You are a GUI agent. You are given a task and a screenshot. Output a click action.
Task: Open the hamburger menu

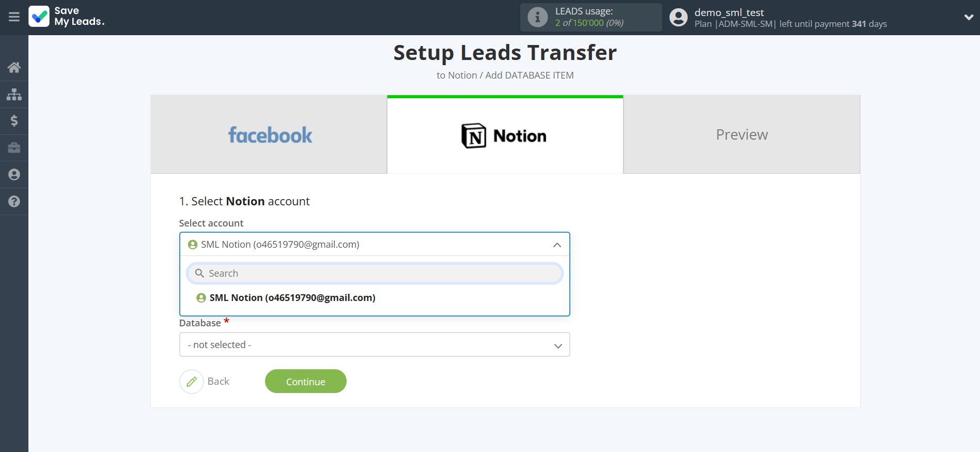pos(14,17)
